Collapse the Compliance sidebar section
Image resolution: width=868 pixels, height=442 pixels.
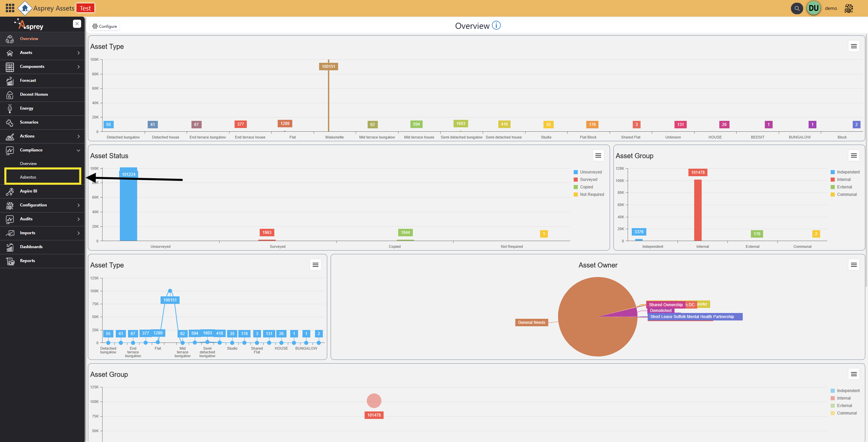coord(78,150)
